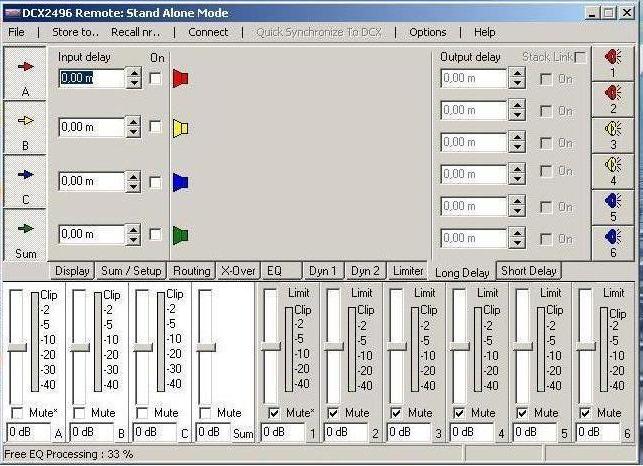
Task: Decrease output 3 delay with down arrow
Action: [x=517, y=147]
